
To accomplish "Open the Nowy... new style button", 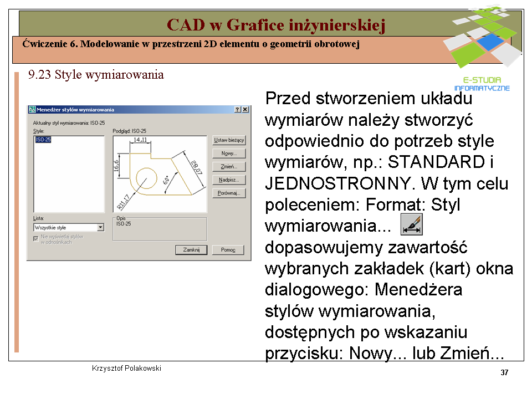I will (229, 154).
